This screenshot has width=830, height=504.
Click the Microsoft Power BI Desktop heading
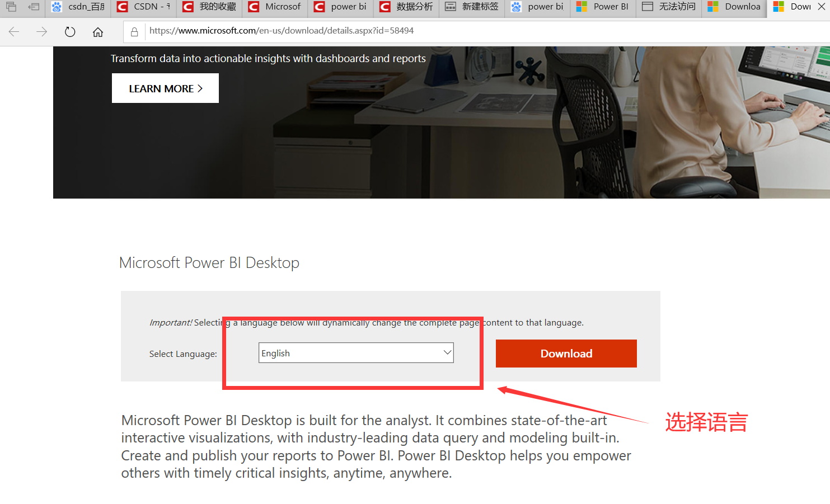coord(209,263)
